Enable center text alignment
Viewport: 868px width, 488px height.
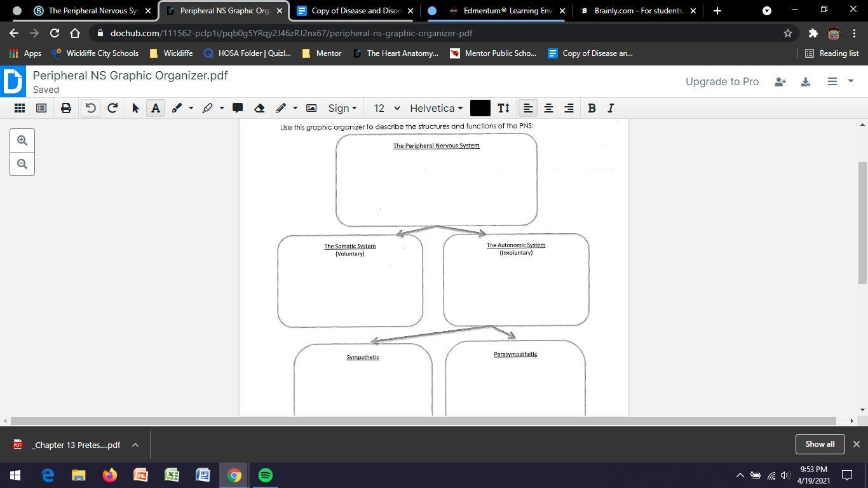point(548,108)
